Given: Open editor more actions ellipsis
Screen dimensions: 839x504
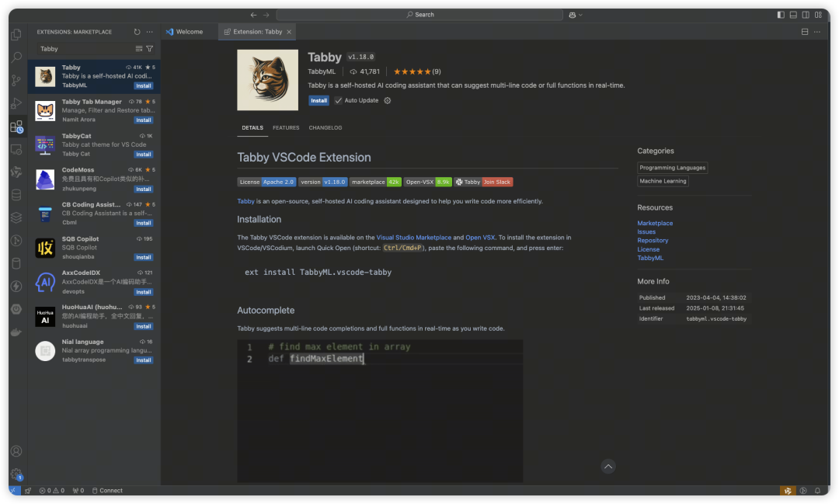Looking at the screenshot, I should coord(817,32).
